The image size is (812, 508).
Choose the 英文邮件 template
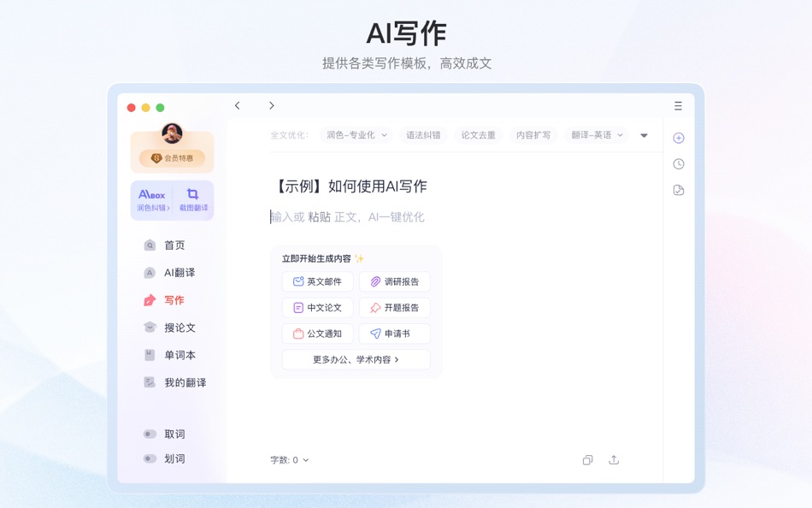tap(317, 281)
